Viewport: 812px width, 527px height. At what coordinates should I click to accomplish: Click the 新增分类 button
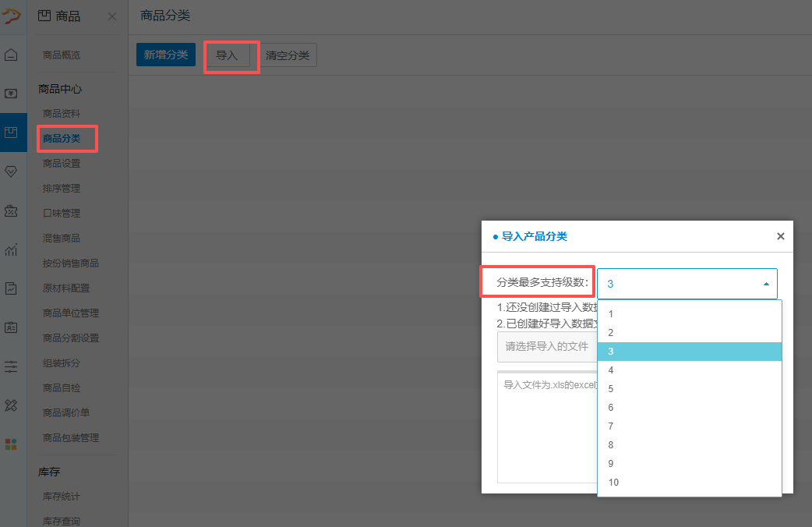click(166, 55)
